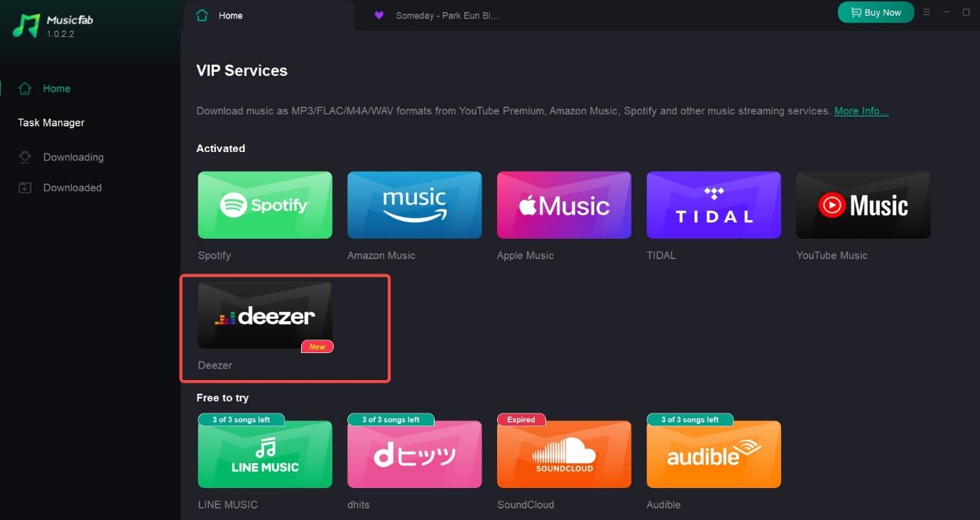This screenshot has height=520, width=980.
Task: Minimize the Musicfab window
Action: [x=947, y=12]
